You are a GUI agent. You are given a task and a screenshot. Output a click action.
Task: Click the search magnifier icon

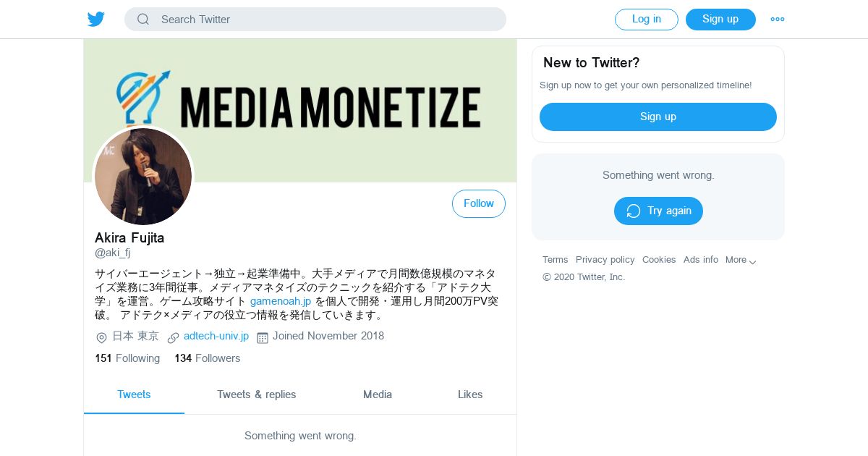coord(143,20)
